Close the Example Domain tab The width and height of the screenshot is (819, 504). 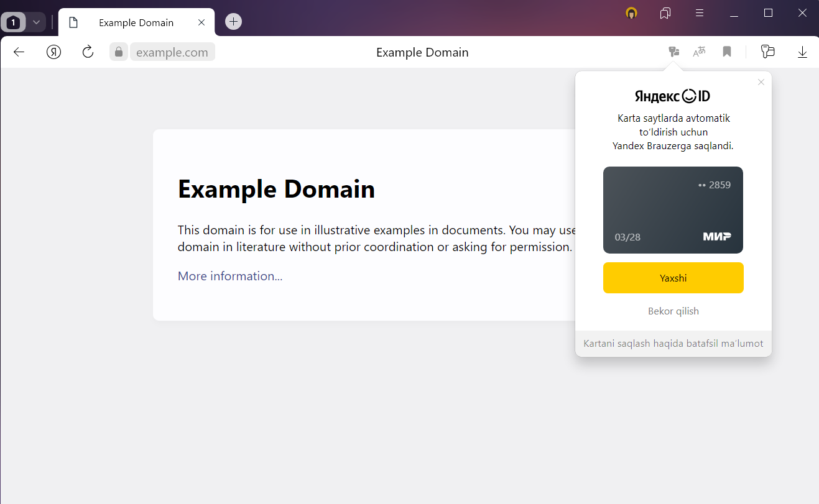click(201, 22)
